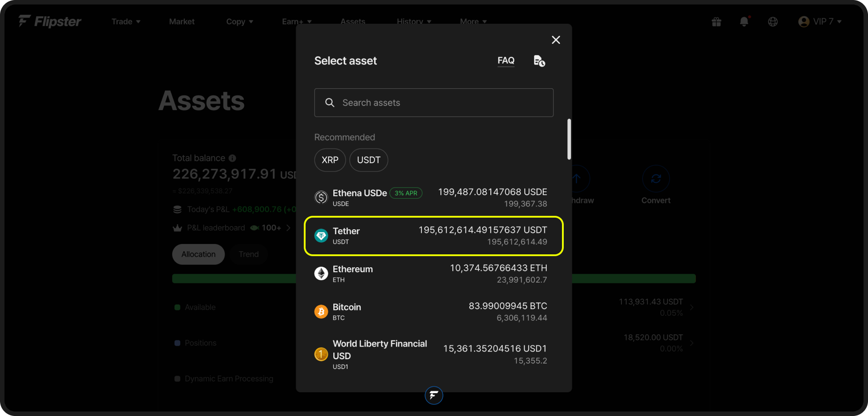Click the magnifier search icon
Screen dimensions: 868x416
[330, 103]
